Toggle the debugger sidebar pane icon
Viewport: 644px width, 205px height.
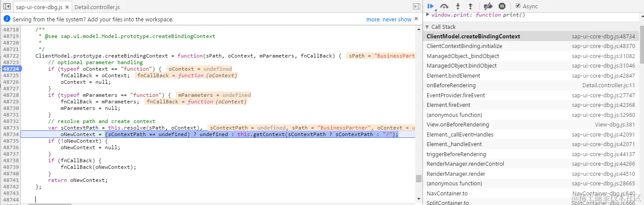pyautogui.click(x=416, y=7)
